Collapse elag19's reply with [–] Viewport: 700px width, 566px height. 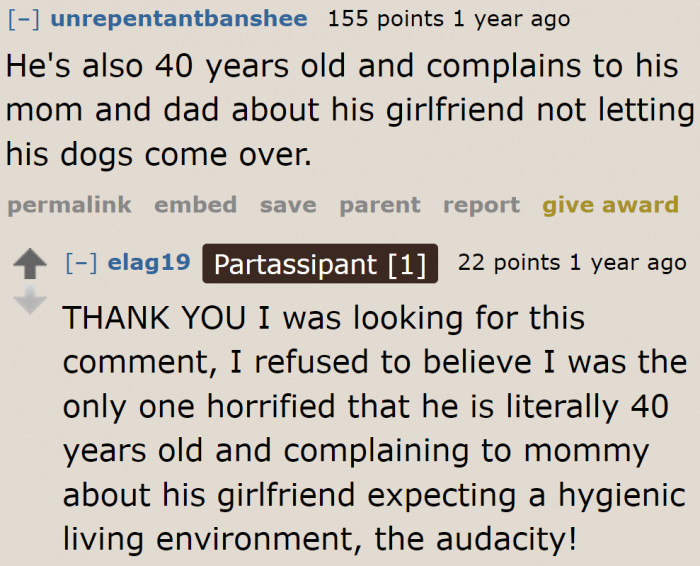pyautogui.click(x=79, y=264)
